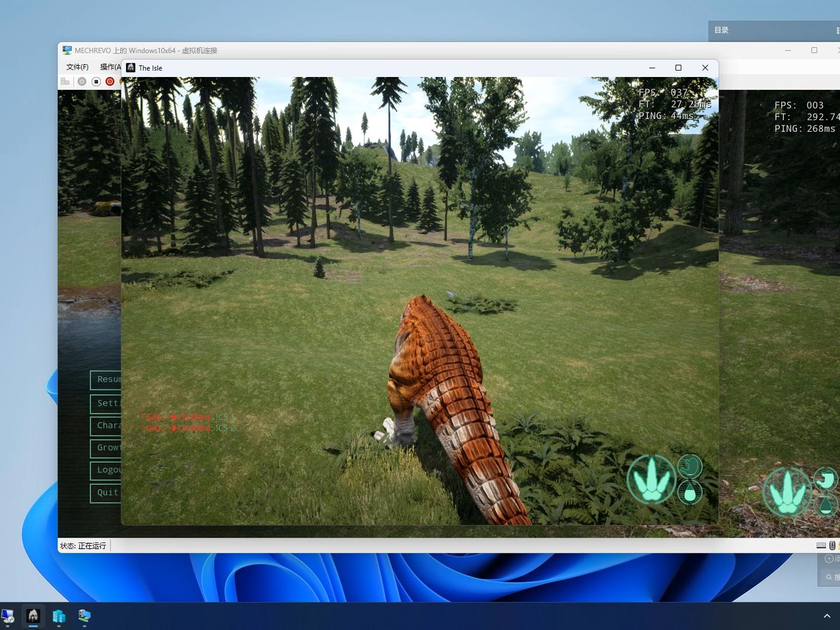Click the PING 44ms readout in The Isle window
This screenshot has height=630, width=840.
tap(667, 116)
